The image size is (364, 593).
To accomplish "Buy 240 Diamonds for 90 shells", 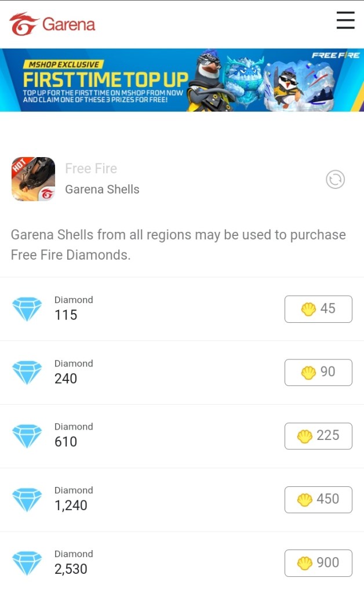I will click(318, 372).
